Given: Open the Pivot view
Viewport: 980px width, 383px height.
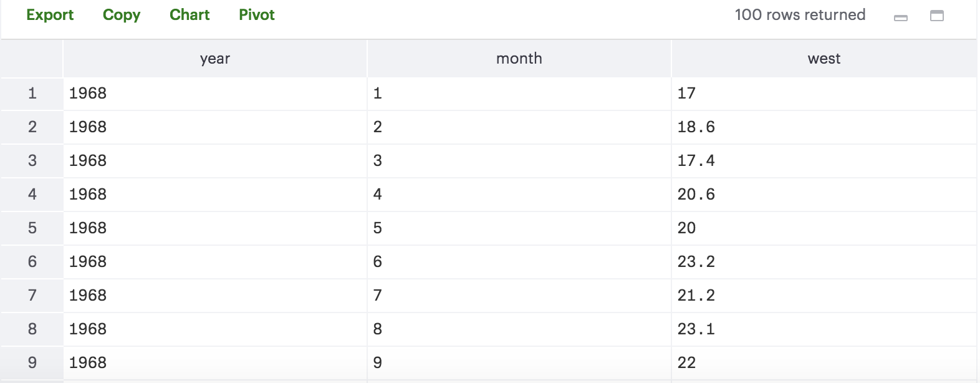Looking at the screenshot, I should coord(257,15).
